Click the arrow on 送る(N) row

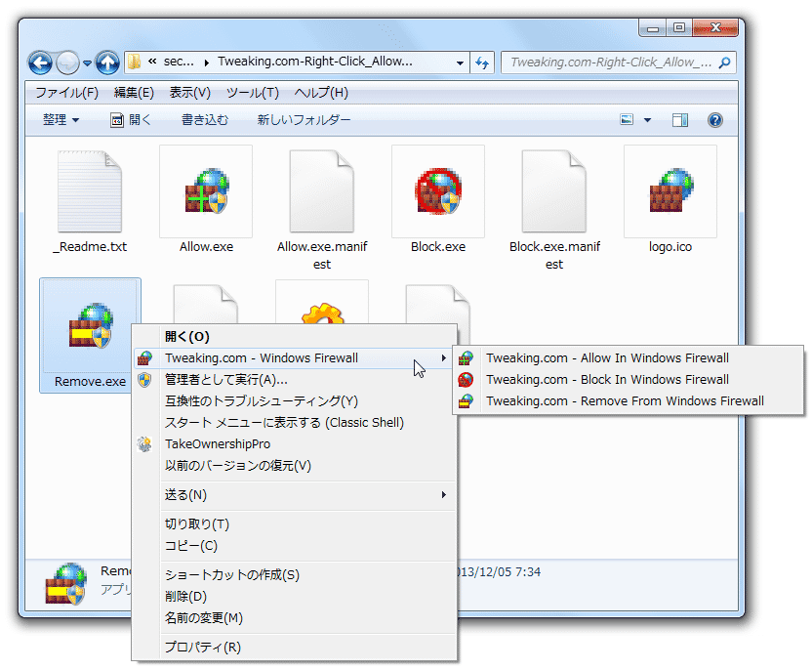coord(444,495)
